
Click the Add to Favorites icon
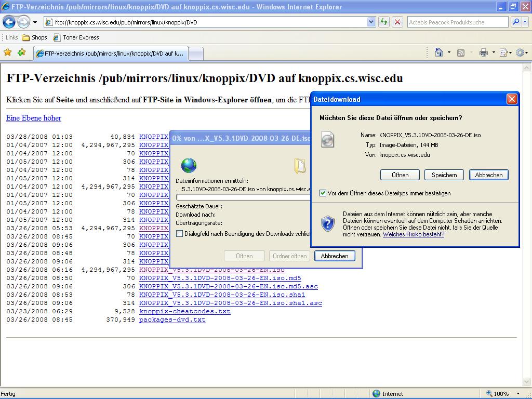(22, 52)
